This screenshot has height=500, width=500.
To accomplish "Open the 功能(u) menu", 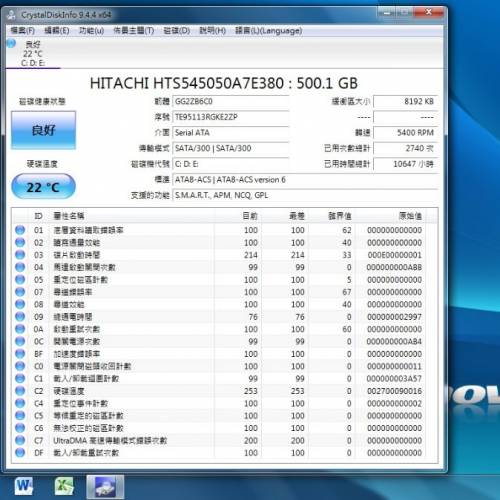I will (91, 31).
